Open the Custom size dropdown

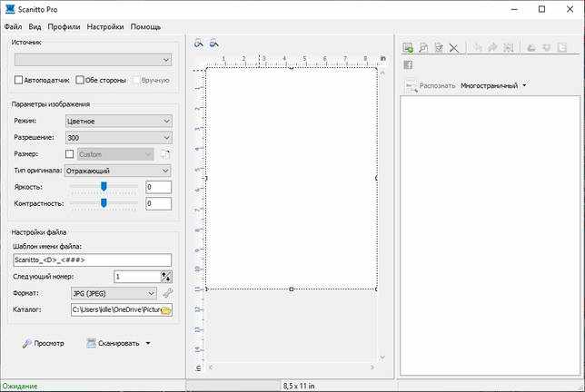pos(115,154)
